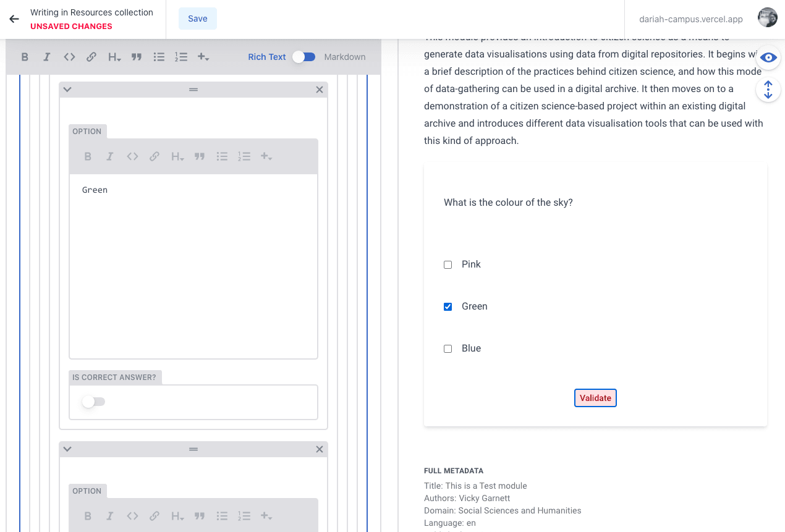The image size is (785, 532).
Task: Switch the Rich Text / Markdown toggle
Action: tap(304, 57)
